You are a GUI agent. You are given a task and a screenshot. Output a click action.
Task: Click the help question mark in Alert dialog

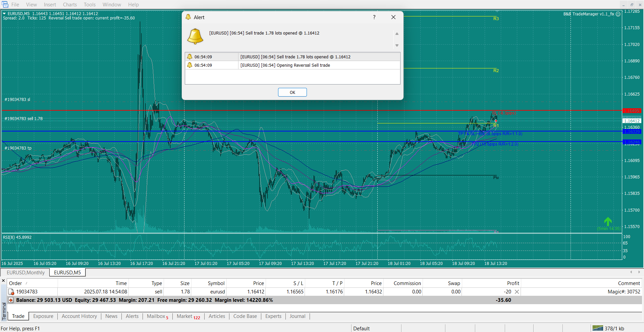click(x=374, y=17)
